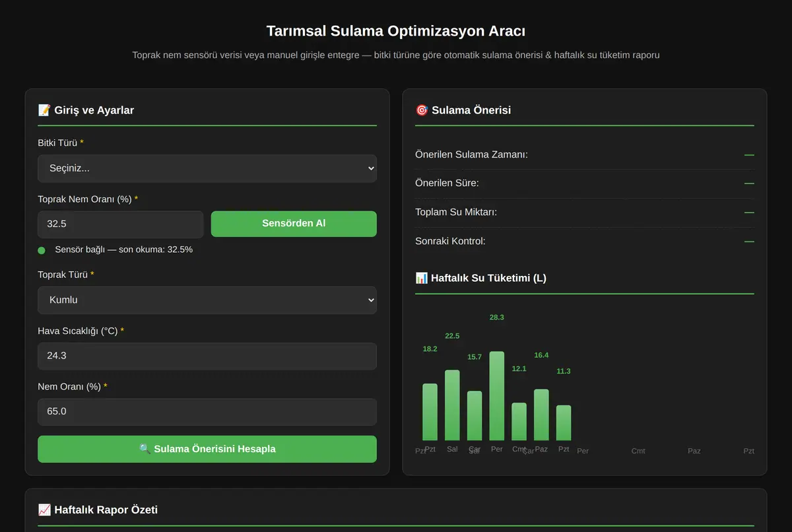Open the Bitki Türü dropdown

[x=207, y=168]
